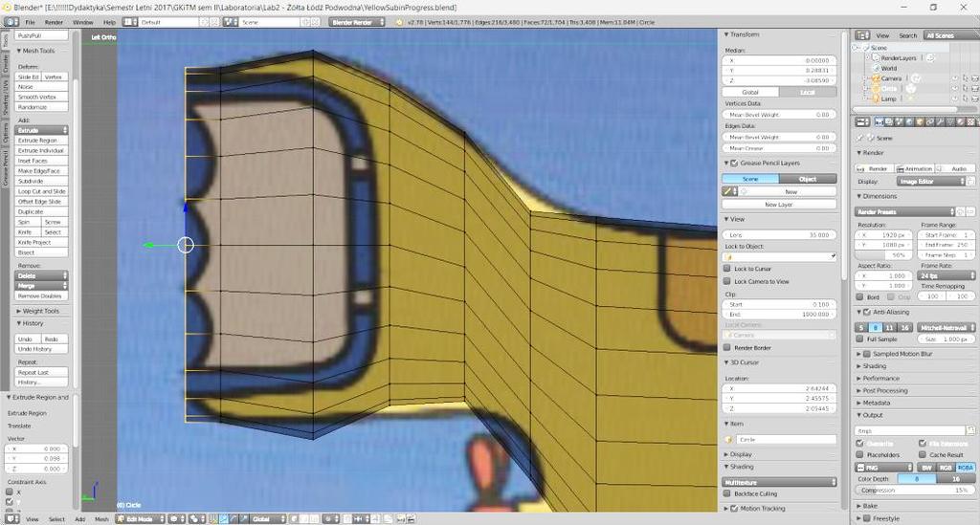Open Image Editor display dropdown
Viewport: 980px width, 525px height.
coord(931,181)
